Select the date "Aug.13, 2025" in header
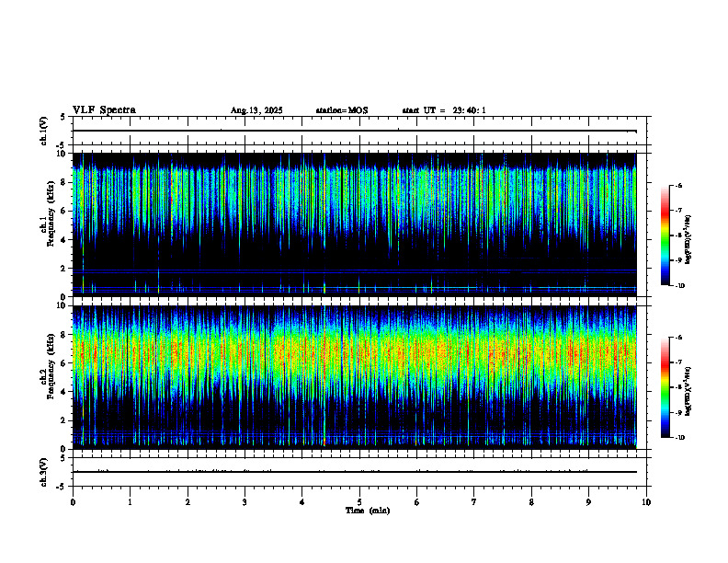The image size is (728, 563). coord(256,110)
